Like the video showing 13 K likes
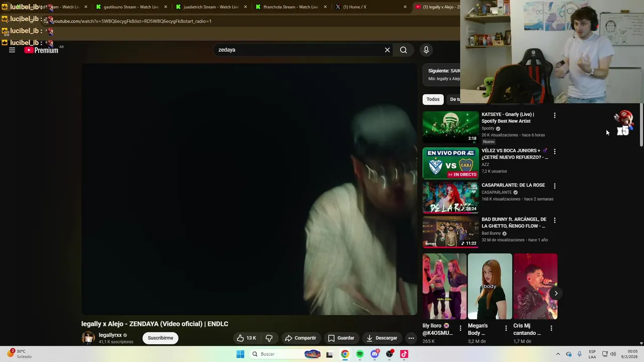 pos(247,338)
